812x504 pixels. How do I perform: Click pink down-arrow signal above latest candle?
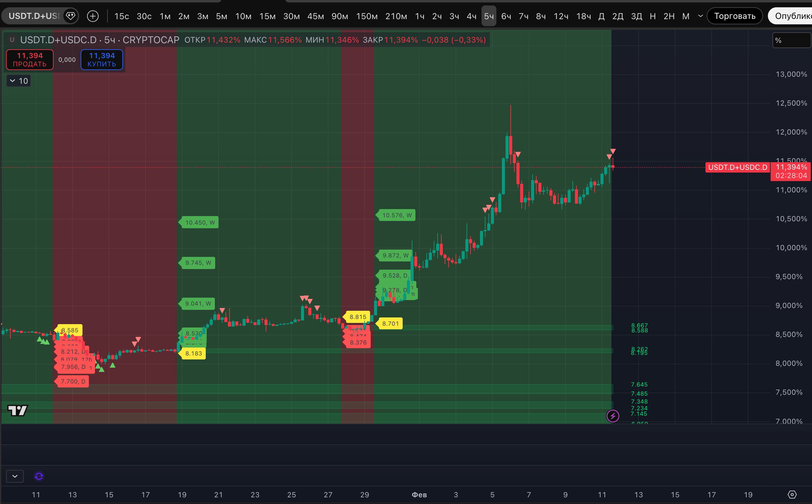(613, 151)
